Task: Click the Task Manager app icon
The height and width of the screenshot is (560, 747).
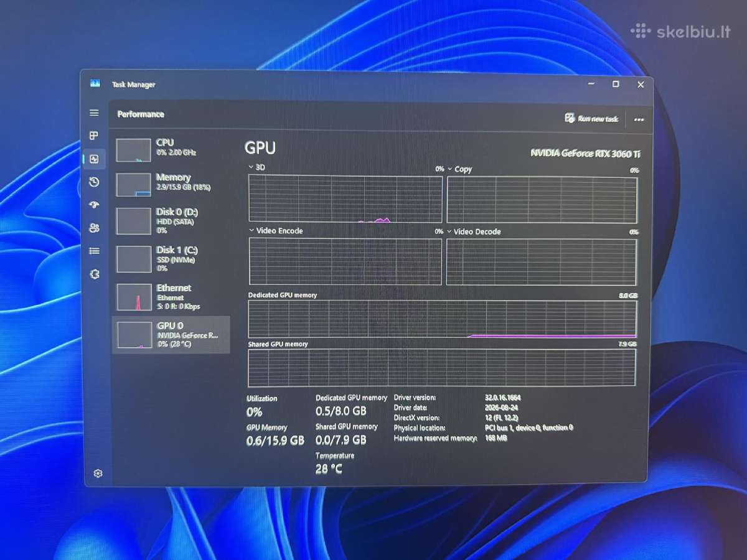Action: [x=95, y=83]
